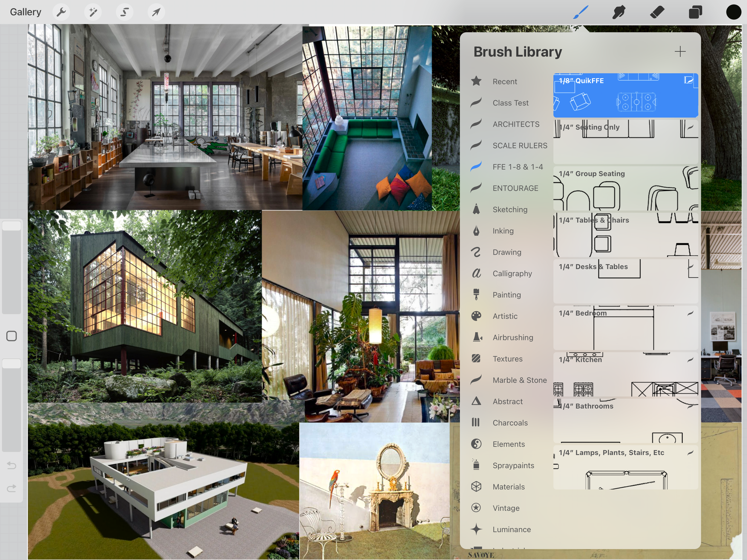
Task: Tap the undo arrow
Action: point(11,466)
